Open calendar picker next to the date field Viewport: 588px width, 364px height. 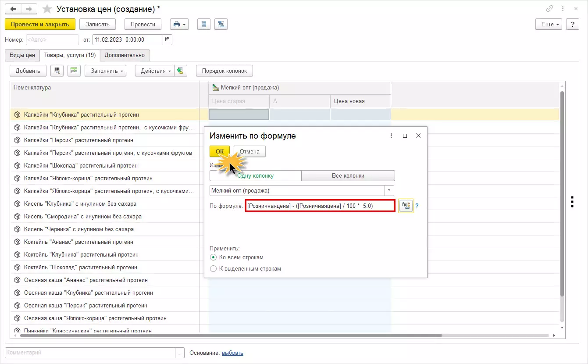tap(167, 39)
